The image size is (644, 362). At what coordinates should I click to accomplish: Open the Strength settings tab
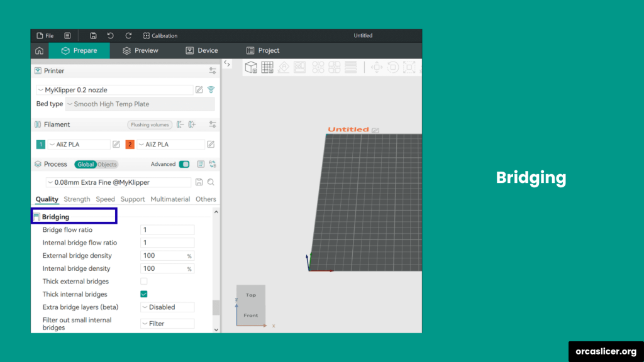pos(77,199)
